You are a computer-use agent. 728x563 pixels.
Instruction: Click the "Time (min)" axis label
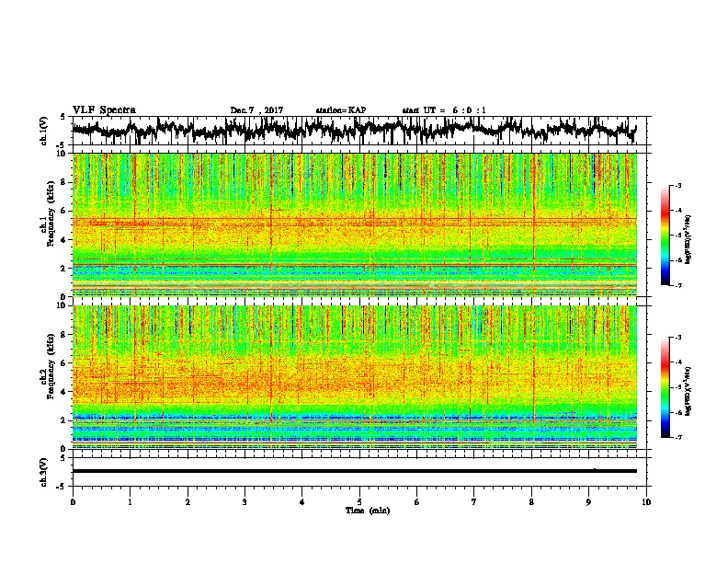(x=368, y=511)
